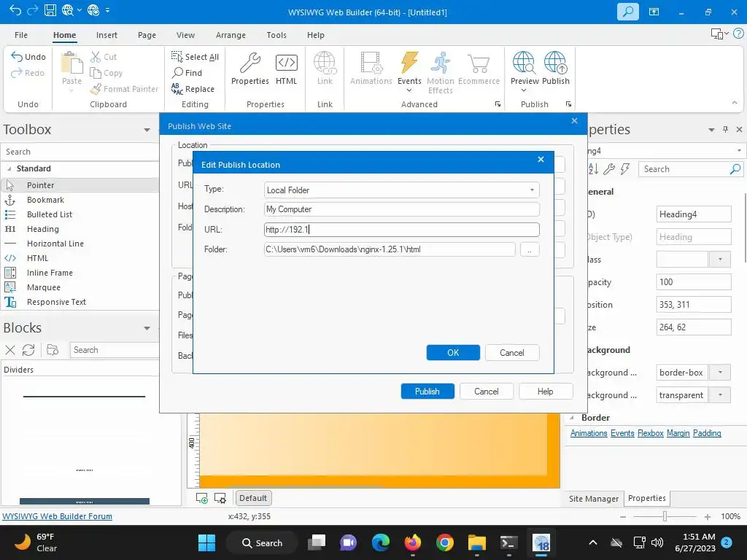Open the border-box background dropdown
Viewport: 747px width, 560px height.
coord(720,373)
